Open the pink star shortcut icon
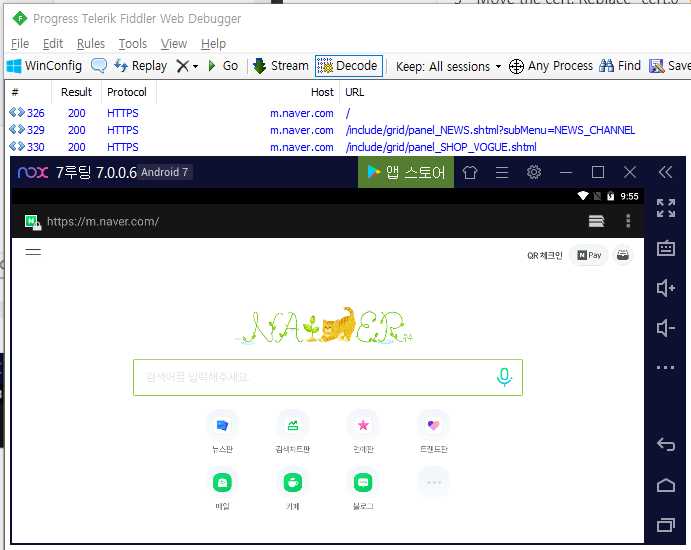This screenshot has height=550, width=691. 363,425
